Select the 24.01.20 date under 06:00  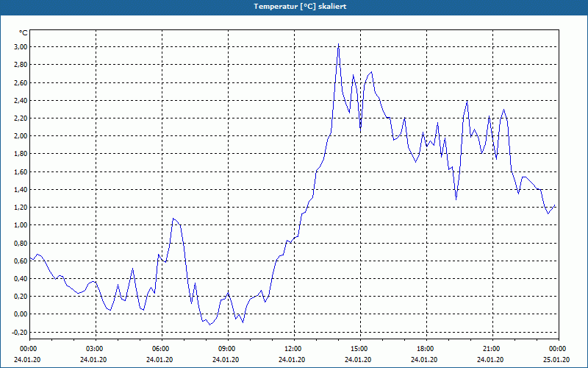click(159, 360)
